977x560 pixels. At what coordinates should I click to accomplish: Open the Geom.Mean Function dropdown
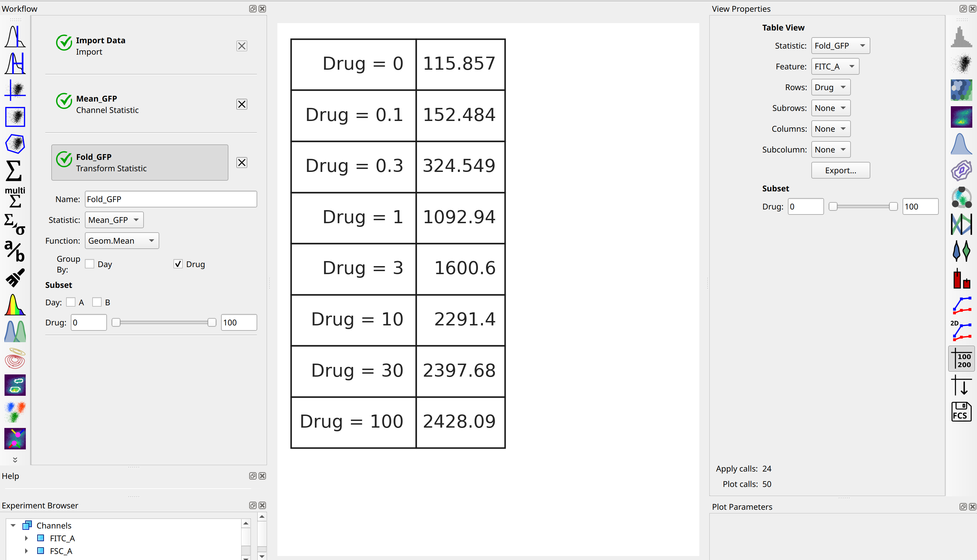(122, 241)
